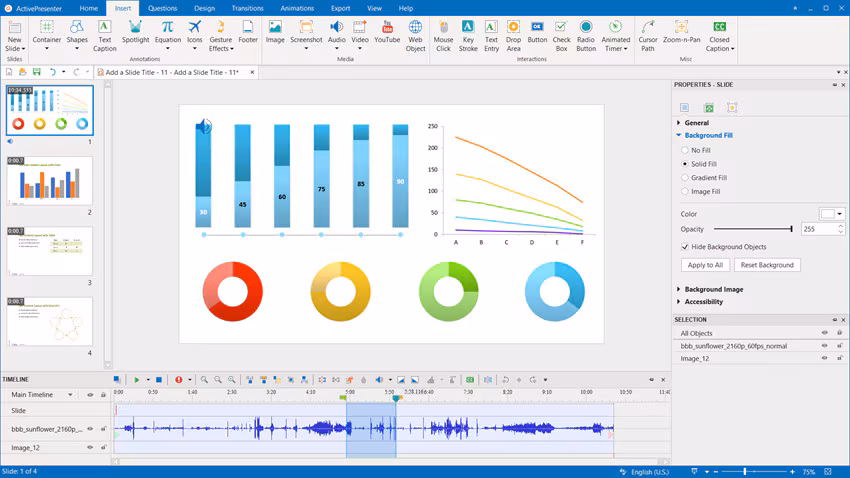Add a Text Caption annotation

105,35
